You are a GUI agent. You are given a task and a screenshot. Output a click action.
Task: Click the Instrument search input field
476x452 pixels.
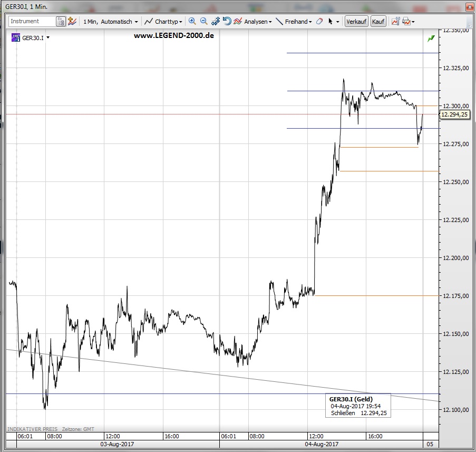[32, 21]
